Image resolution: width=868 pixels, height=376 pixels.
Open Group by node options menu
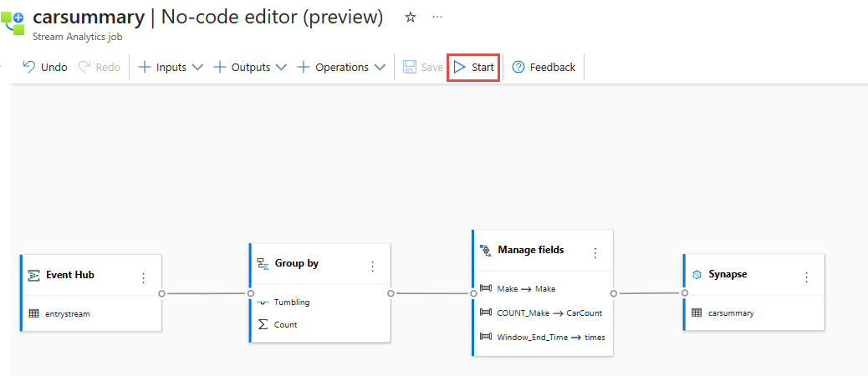(373, 266)
